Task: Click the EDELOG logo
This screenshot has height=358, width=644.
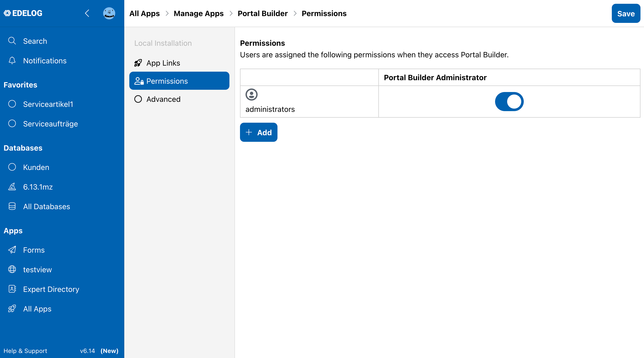Action: (x=23, y=13)
